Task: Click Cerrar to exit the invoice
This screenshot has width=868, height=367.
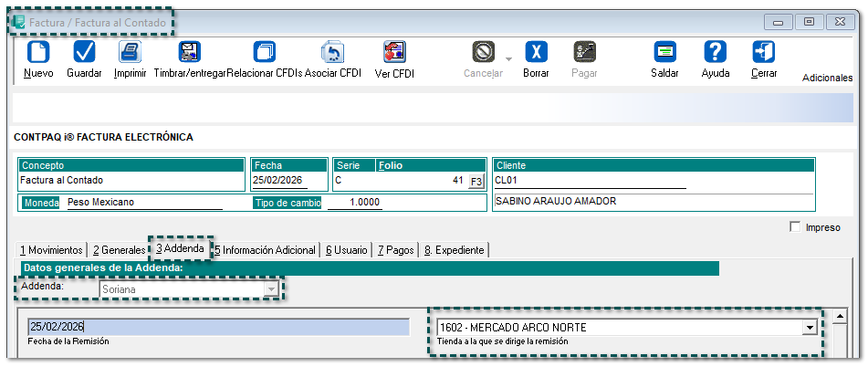Action: tap(763, 53)
